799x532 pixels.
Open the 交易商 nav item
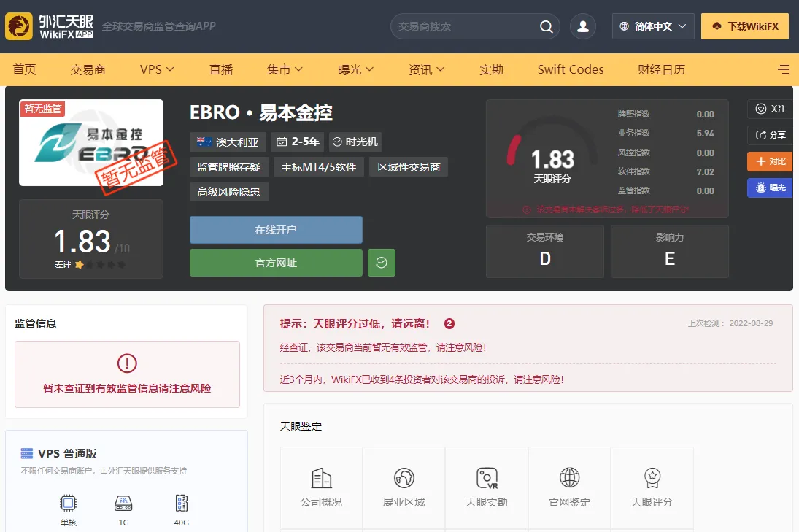(88, 69)
